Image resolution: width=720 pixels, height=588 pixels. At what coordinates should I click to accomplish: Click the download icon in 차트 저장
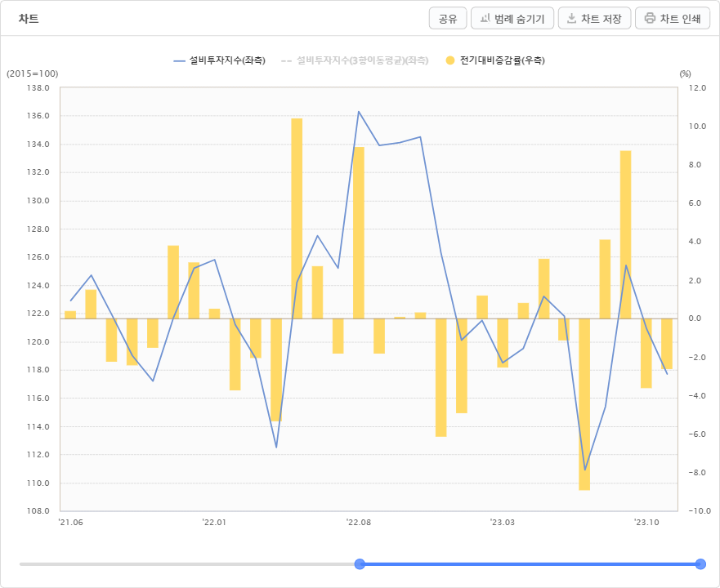click(571, 18)
